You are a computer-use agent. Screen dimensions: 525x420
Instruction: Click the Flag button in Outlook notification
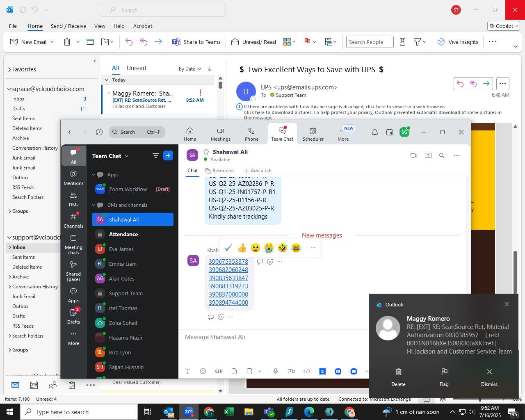coord(444,377)
